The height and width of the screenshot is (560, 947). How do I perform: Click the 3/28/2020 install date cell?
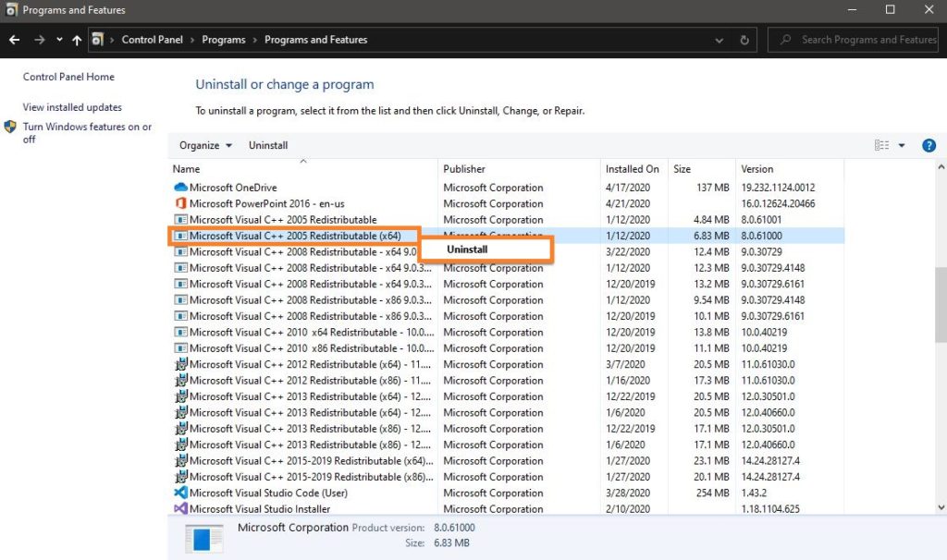(628, 493)
